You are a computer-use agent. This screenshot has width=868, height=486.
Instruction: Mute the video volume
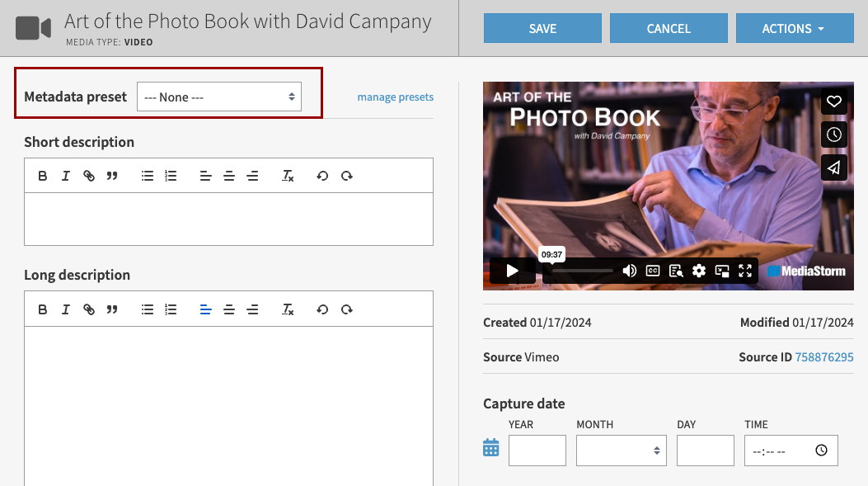(630, 271)
